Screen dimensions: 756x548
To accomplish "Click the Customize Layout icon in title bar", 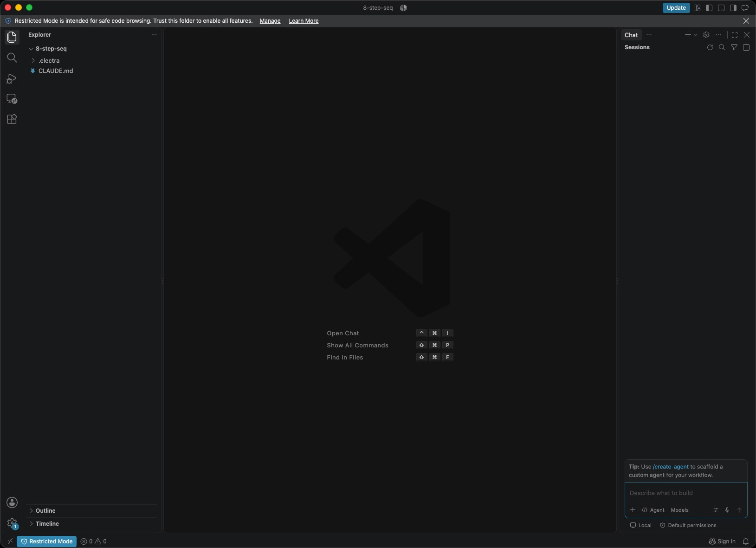I will (697, 8).
